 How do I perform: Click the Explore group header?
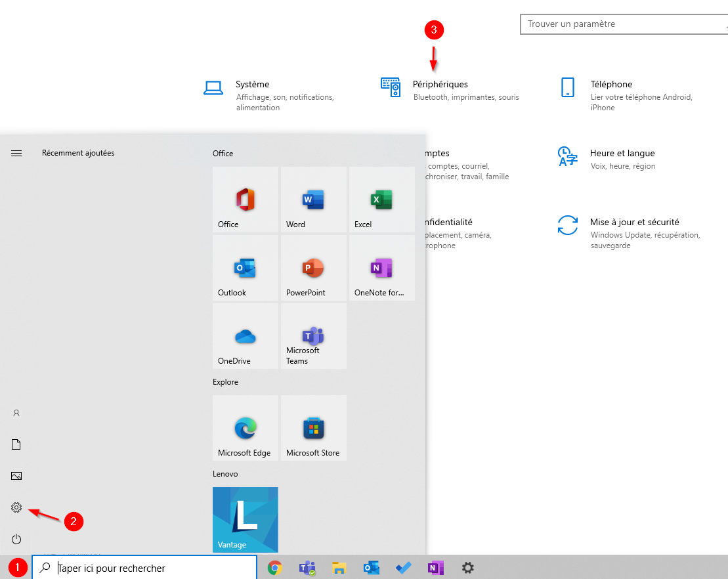[x=225, y=381]
